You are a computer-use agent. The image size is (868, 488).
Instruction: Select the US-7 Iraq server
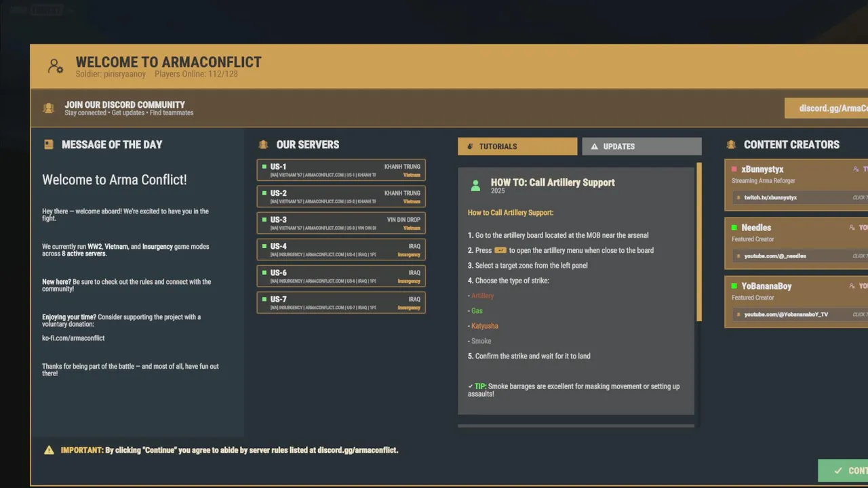341,302
